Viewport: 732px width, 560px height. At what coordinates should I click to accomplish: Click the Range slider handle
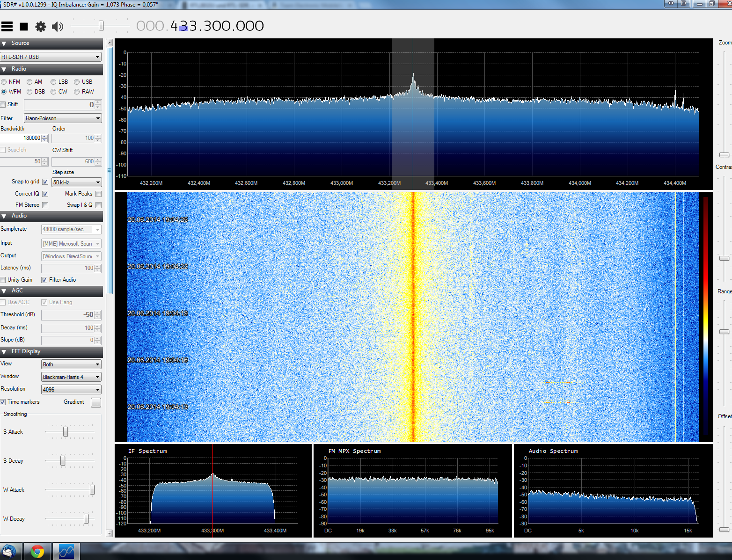click(725, 332)
